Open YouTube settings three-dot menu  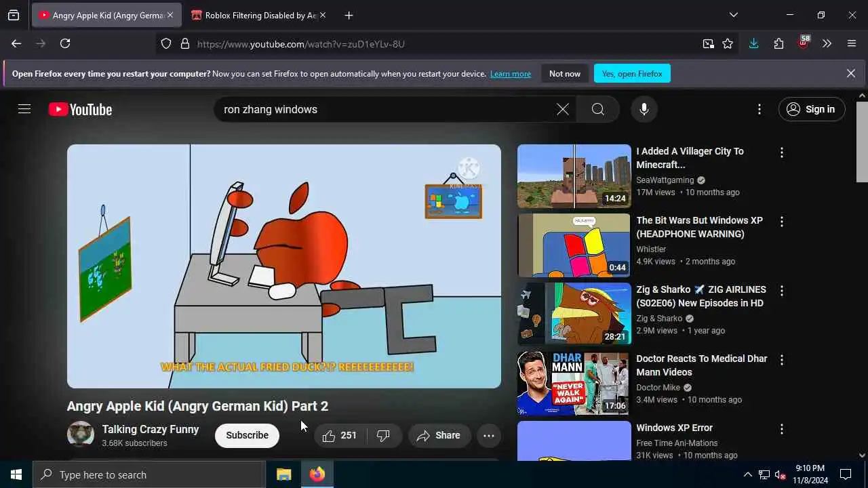(759, 109)
